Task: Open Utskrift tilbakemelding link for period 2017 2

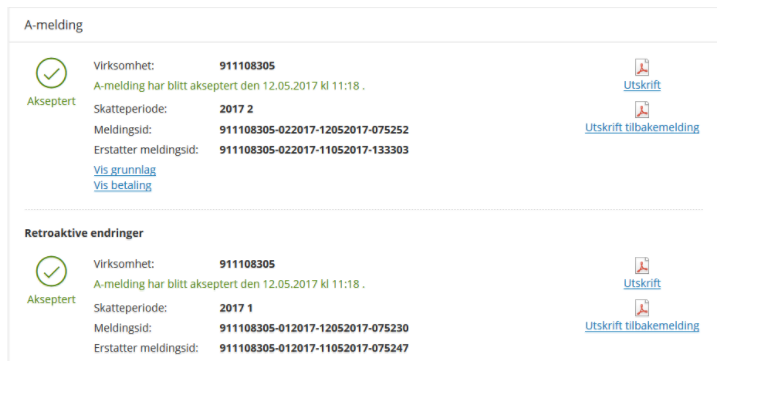Action: (642, 127)
